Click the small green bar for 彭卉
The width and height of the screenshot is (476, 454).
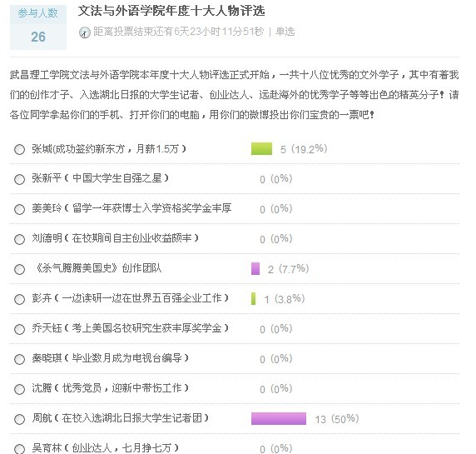pyautogui.click(x=253, y=298)
